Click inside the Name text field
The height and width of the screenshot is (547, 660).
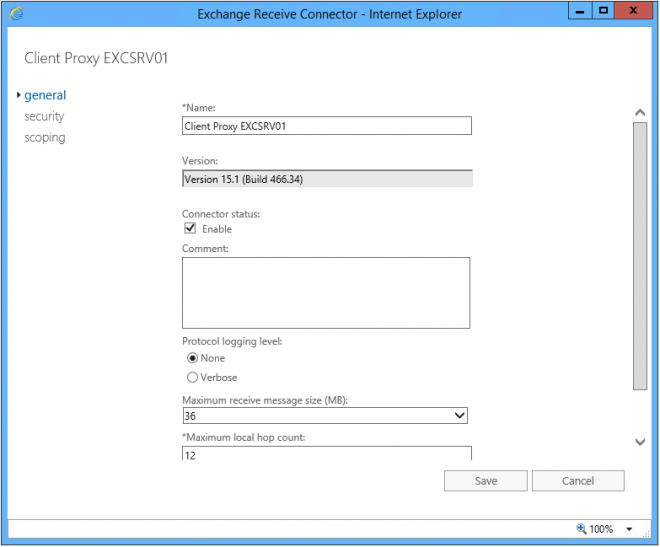[x=326, y=126]
